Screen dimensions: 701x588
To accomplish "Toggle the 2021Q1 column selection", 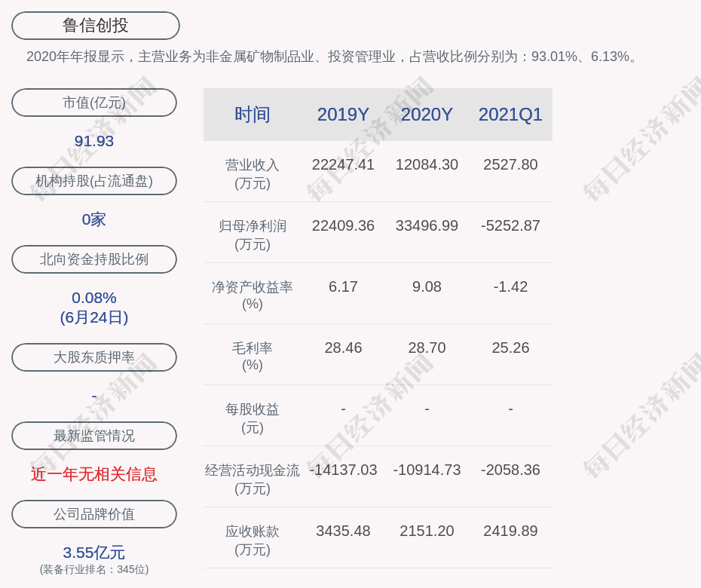I will tap(510, 114).
